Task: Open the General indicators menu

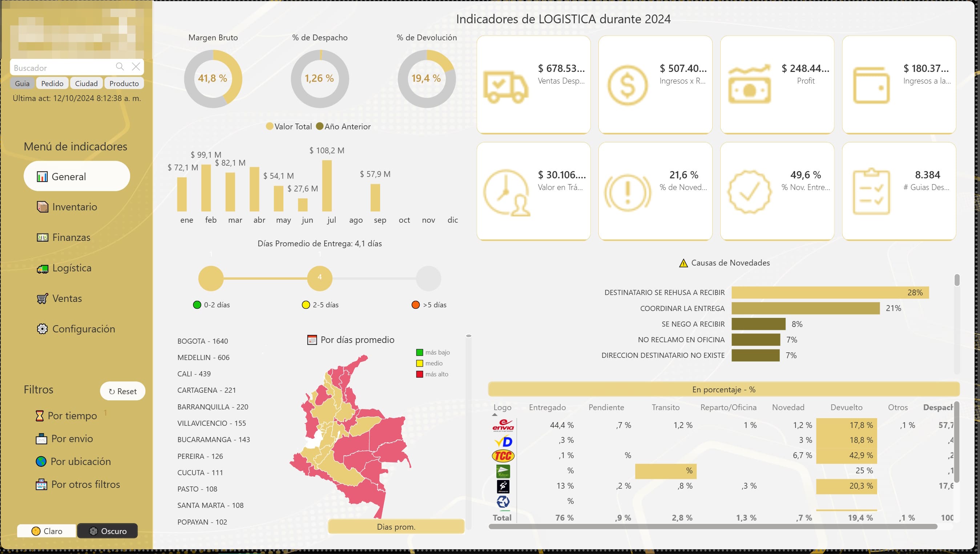Action: click(x=77, y=176)
